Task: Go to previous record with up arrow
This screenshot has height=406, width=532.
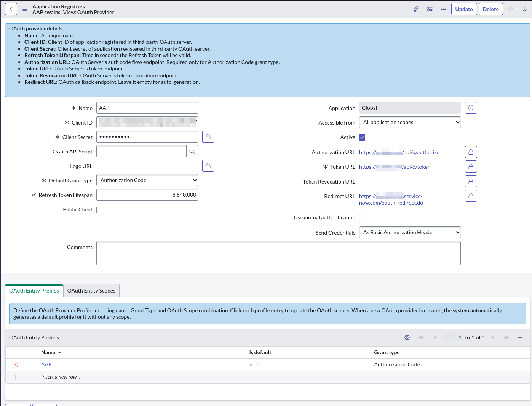Action: [511, 9]
